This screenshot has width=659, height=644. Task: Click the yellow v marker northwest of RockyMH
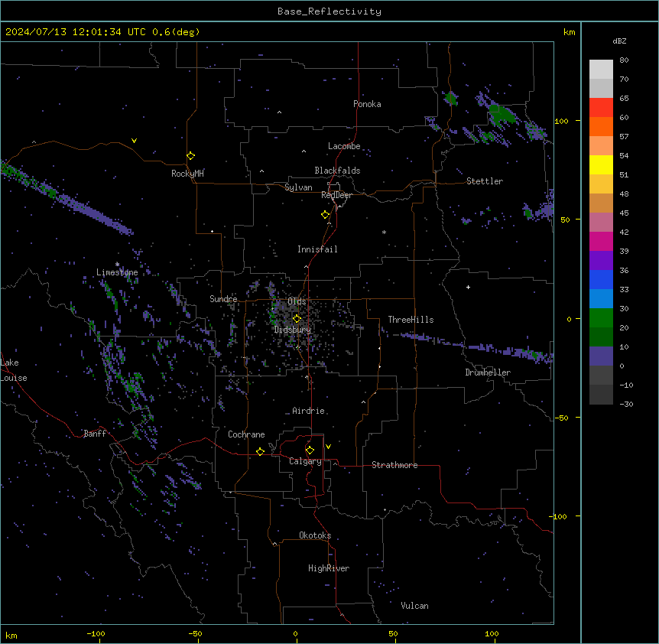[x=134, y=141]
